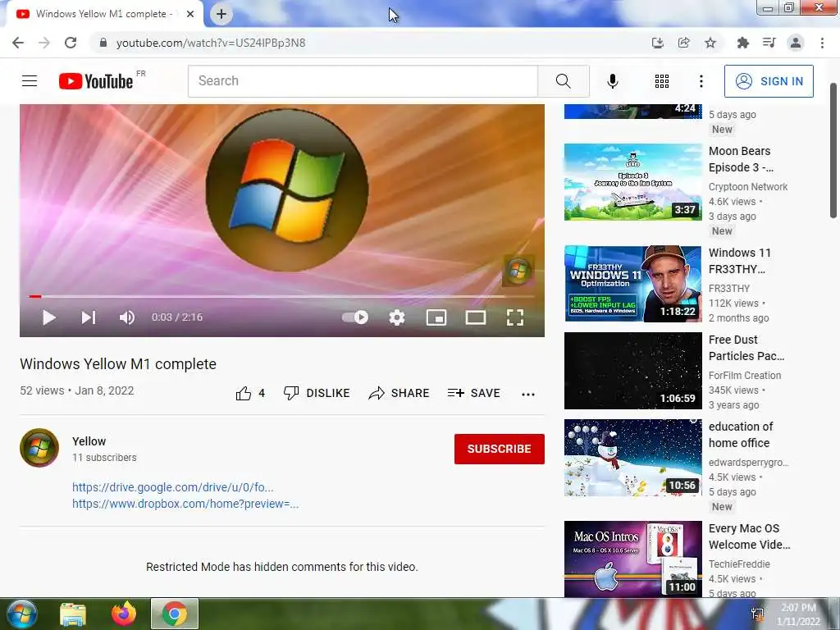Open the Chrome profile avatar
The image size is (840, 630).
pos(796,43)
